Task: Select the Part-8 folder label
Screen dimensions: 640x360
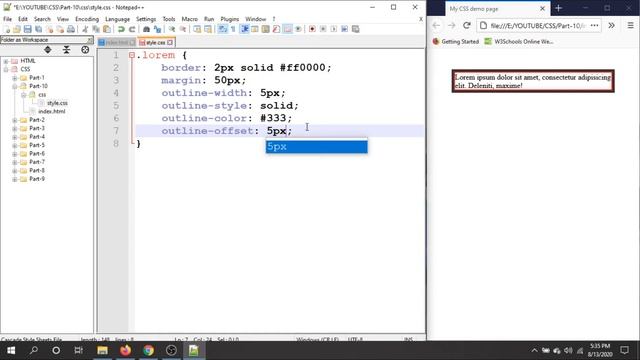Action: click(37, 171)
